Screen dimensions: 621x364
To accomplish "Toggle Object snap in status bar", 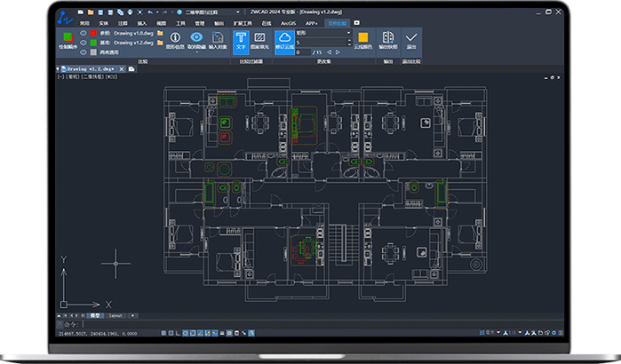I will (x=193, y=333).
